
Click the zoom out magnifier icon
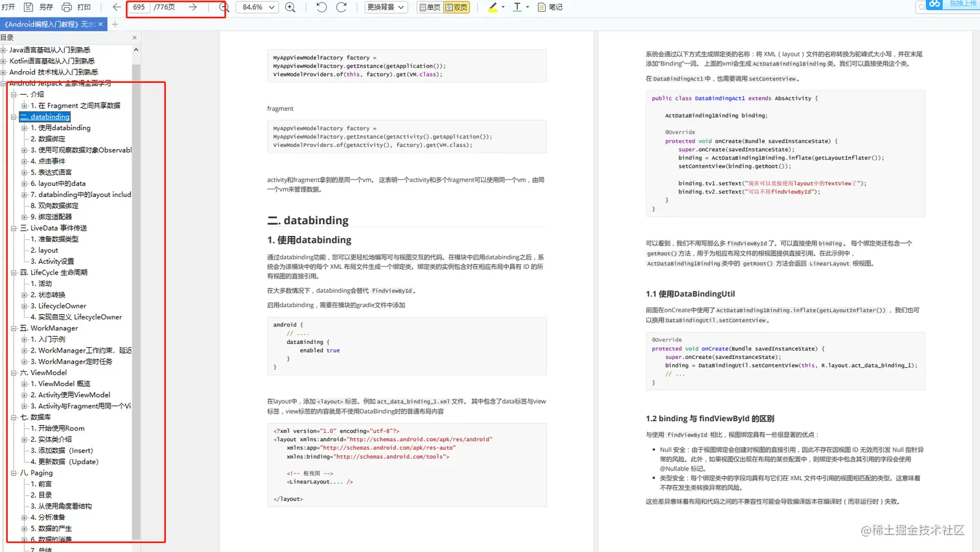(224, 7)
